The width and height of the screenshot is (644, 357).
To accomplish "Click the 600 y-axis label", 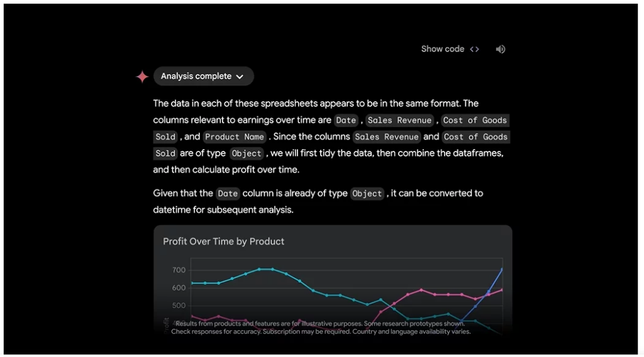I will pos(179,288).
